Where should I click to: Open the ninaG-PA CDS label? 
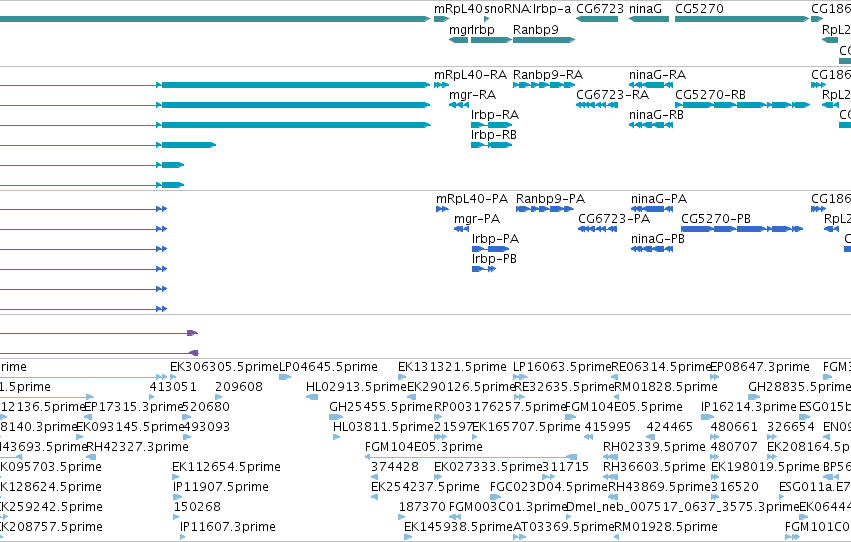[x=659, y=199]
